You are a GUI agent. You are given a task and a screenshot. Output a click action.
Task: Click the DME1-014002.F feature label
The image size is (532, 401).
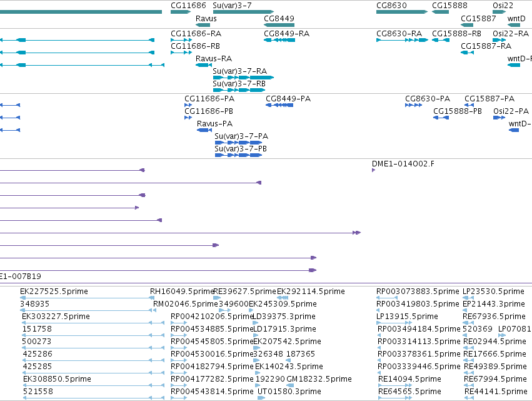(403, 164)
